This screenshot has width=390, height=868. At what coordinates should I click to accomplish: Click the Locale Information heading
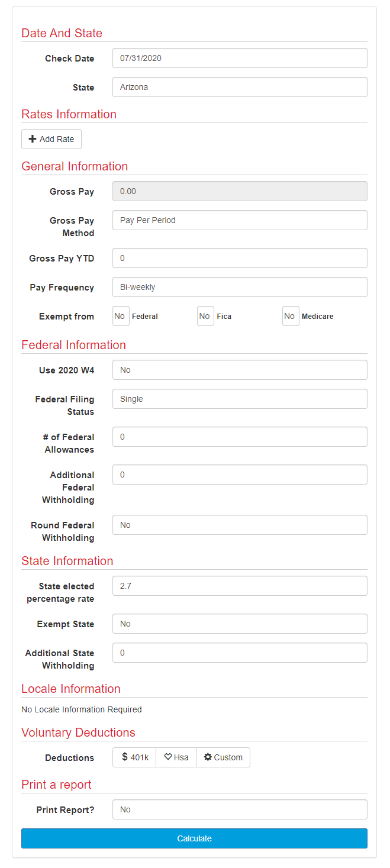(x=71, y=689)
